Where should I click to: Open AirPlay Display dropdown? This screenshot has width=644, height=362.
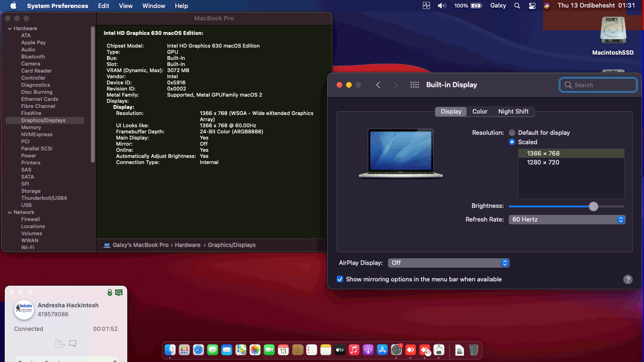(x=448, y=263)
